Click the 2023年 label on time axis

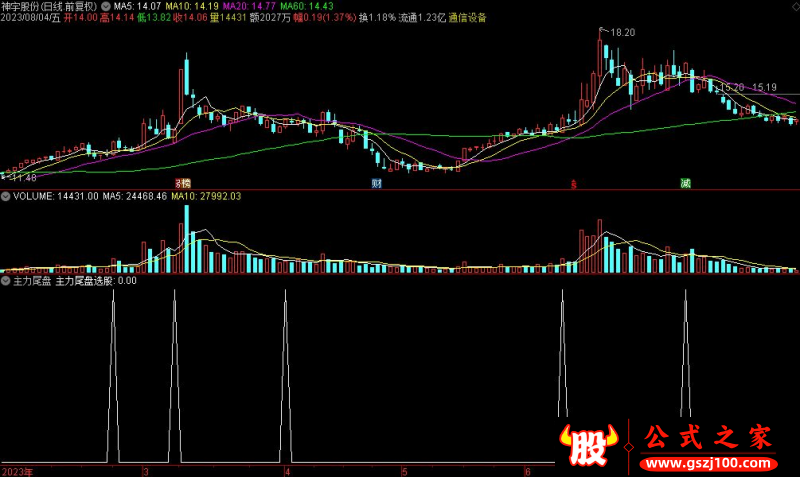pyautogui.click(x=17, y=472)
